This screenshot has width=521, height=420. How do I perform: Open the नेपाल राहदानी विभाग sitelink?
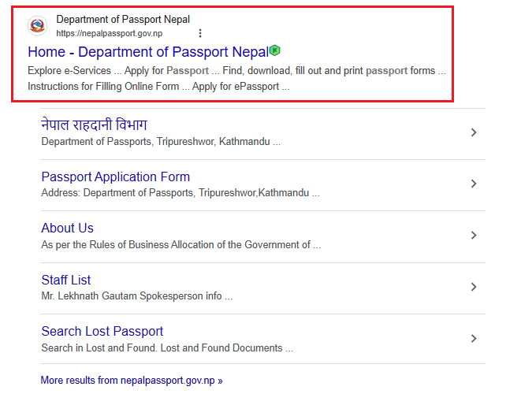pyautogui.click(x=94, y=125)
